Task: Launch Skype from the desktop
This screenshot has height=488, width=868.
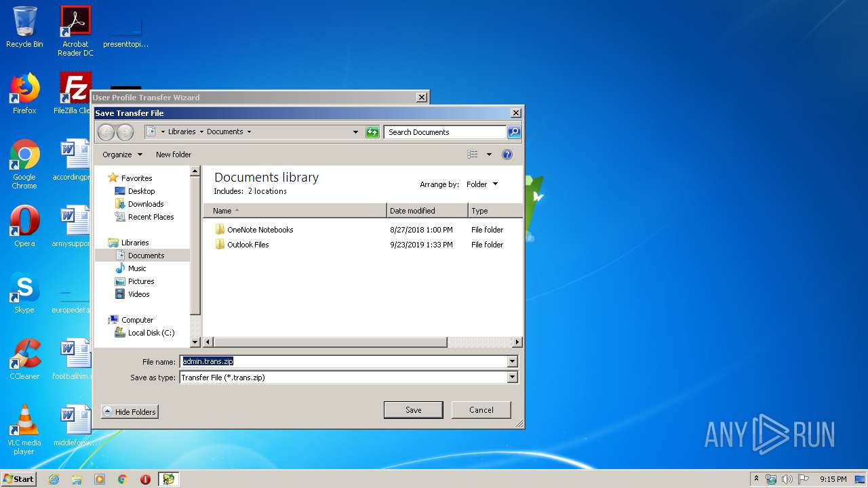Action: coord(24,293)
